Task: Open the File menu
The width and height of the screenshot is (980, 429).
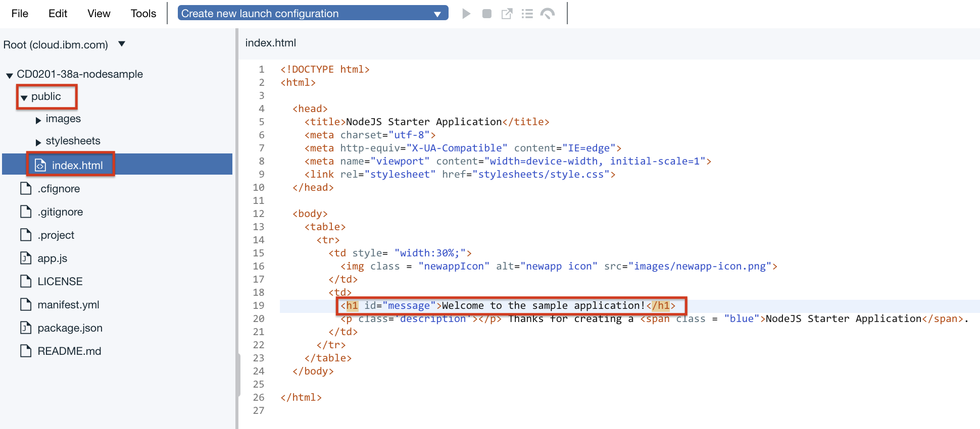Action: click(20, 14)
